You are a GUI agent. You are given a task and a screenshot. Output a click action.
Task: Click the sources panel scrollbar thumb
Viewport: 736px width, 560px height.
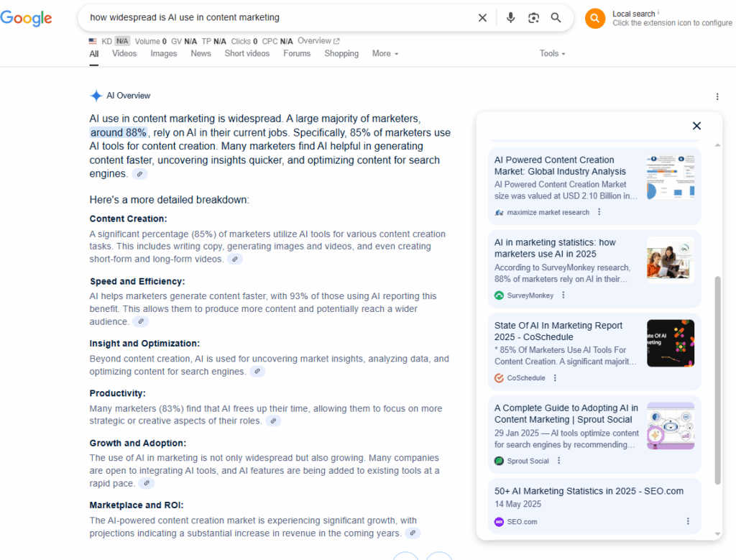point(717,380)
